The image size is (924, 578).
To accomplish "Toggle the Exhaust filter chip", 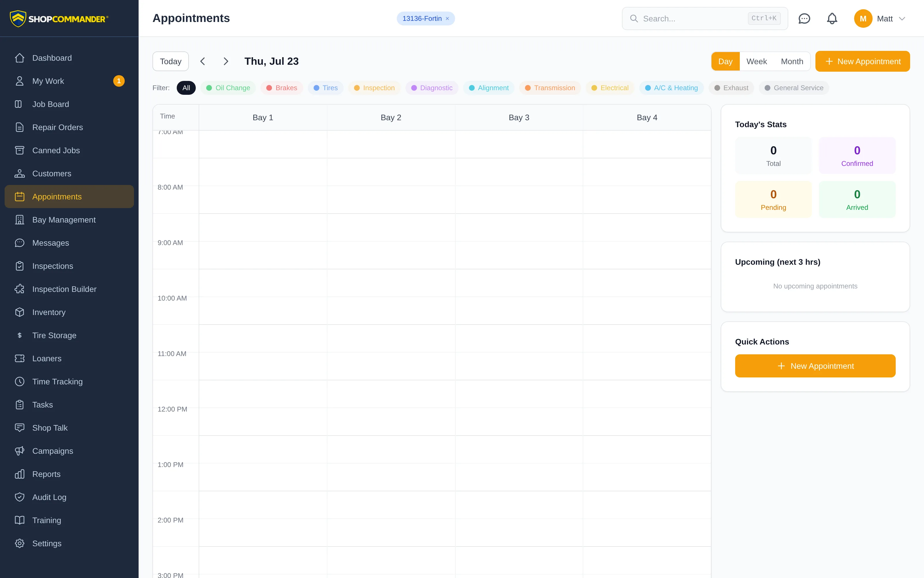I will [731, 88].
